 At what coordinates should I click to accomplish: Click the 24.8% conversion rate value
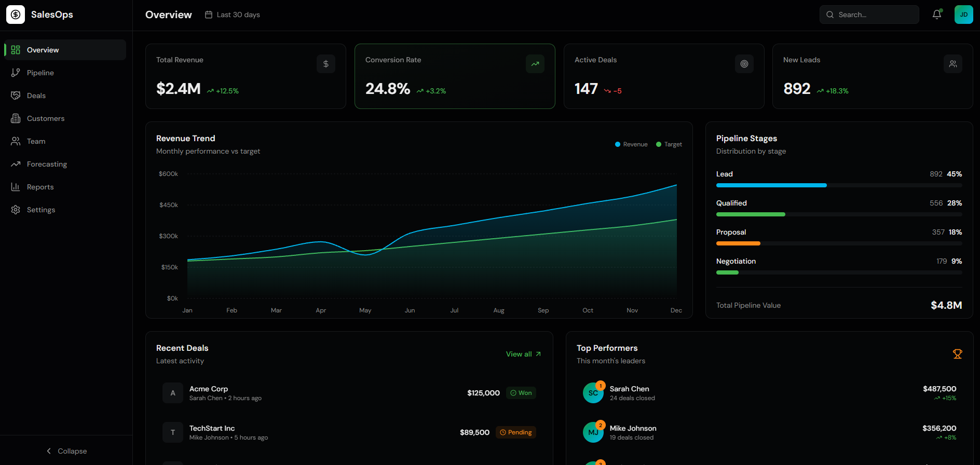tap(388, 89)
